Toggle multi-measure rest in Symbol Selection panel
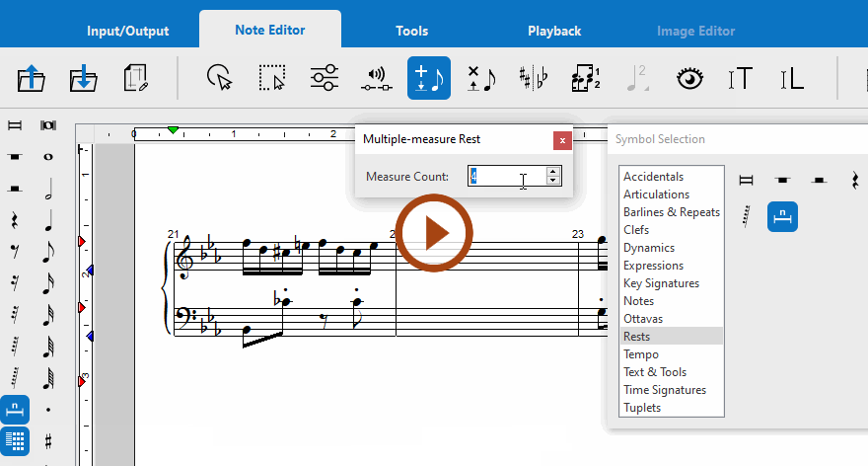This screenshot has width=868, height=466. 781,215
